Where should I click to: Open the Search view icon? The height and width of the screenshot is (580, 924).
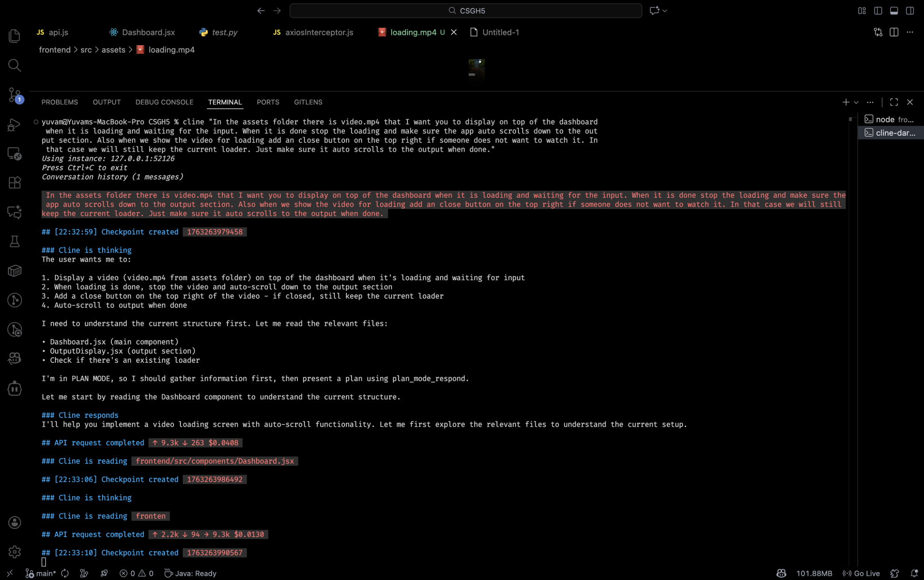14,65
